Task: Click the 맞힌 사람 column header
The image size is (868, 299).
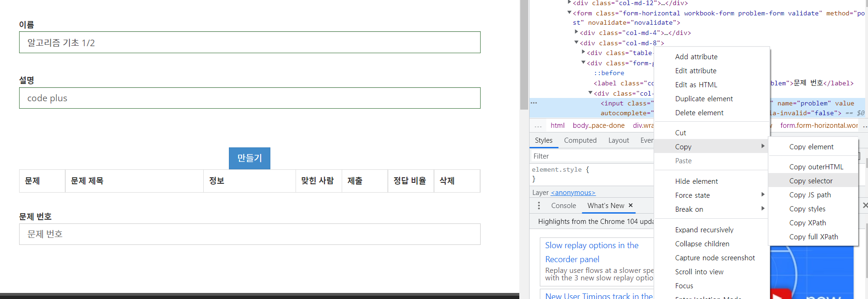Action: point(319,181)
